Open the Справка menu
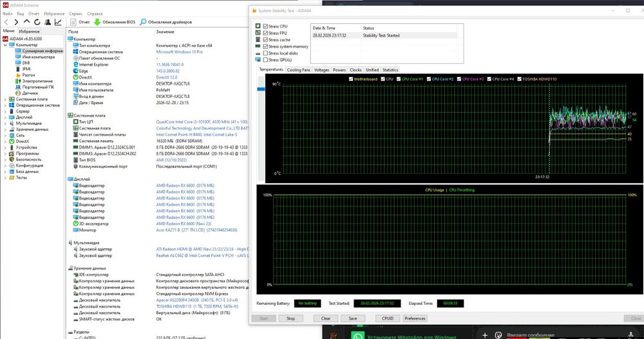Image resolution: width=644 pixels, height=339 pixels. click(x=95, y=14)
